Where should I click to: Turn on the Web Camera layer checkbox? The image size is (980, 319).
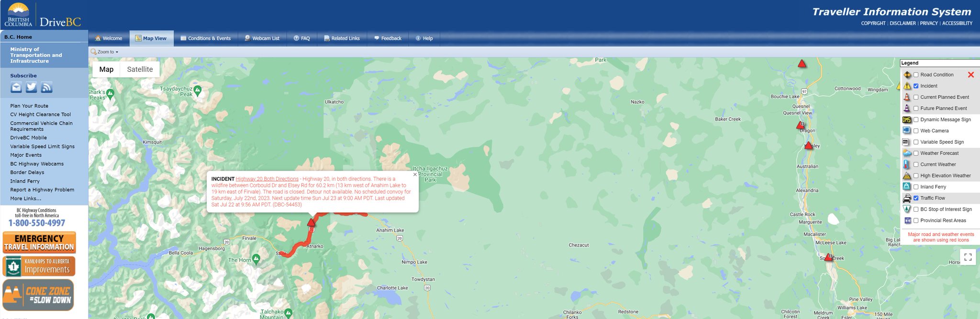(916, 131)
